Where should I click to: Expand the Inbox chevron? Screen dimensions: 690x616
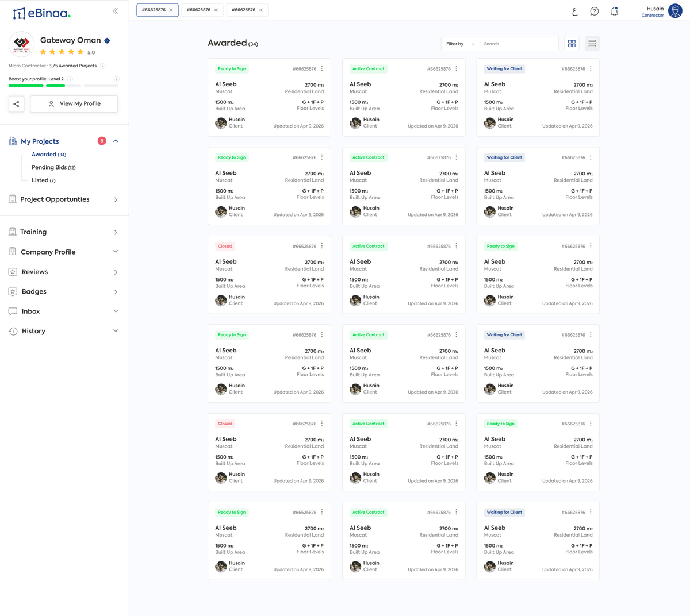pos(116,311)
